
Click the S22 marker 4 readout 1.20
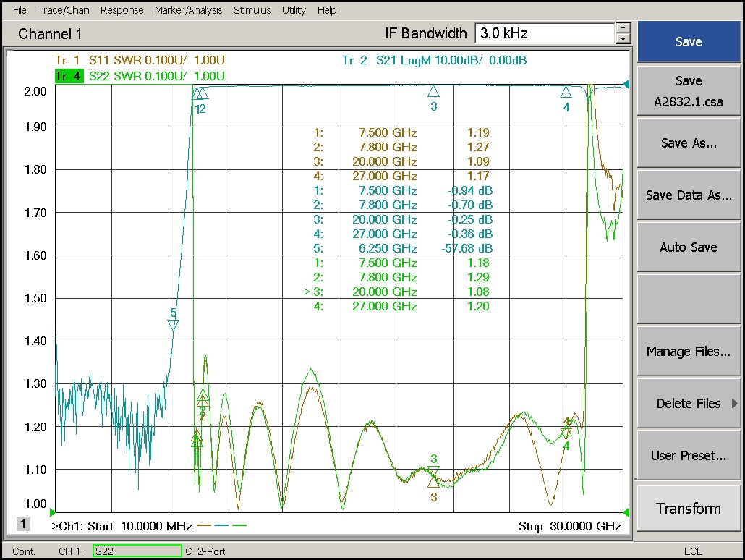(x=478, y=306)
